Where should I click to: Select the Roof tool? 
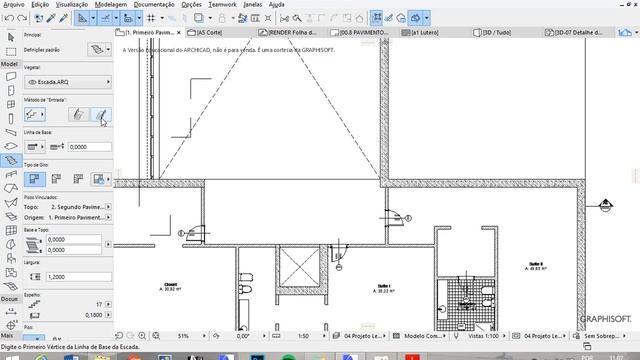pyautogui.click(x=11, y=189)
